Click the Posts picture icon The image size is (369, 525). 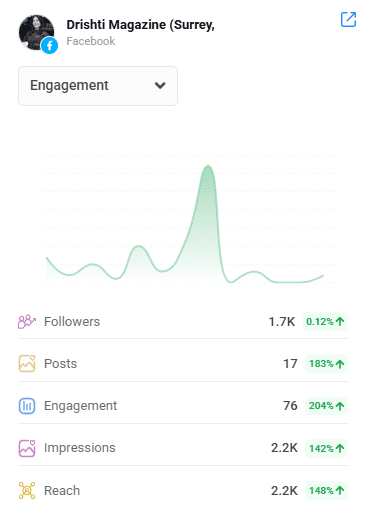pos(27,364)
